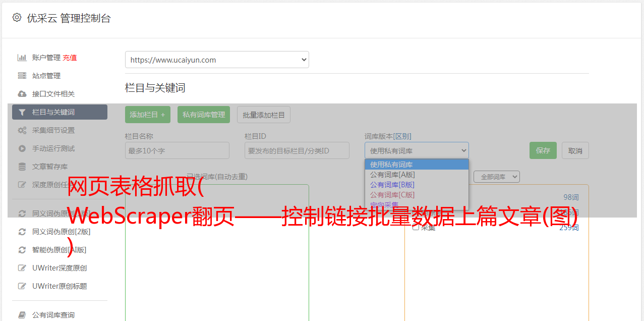Click the server icon for 站点管理
644x321 pixels.
pyautogui.click(x=22, y=76)
